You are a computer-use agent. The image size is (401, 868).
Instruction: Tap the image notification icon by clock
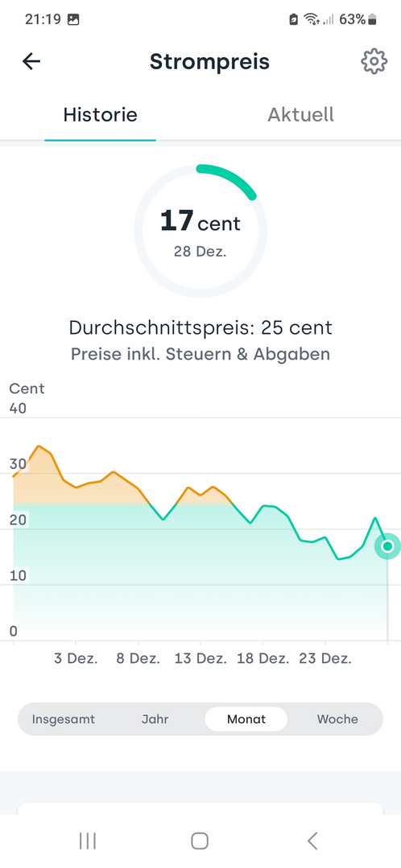click(x=73, y=19)
